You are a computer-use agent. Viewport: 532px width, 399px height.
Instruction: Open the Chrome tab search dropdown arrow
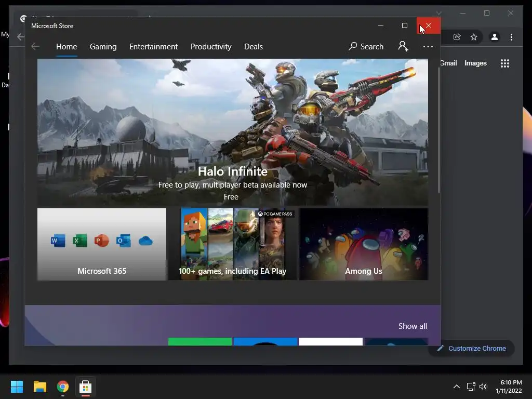tap(438, 13)
